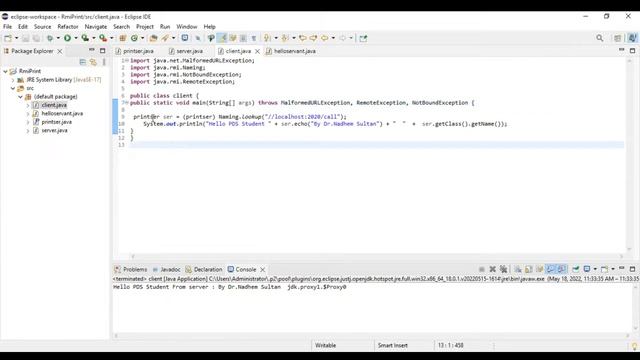The width and height of the screenshot is (640, 360).
Task: Close the client.java editor tab
Action: tap(258, 51)
